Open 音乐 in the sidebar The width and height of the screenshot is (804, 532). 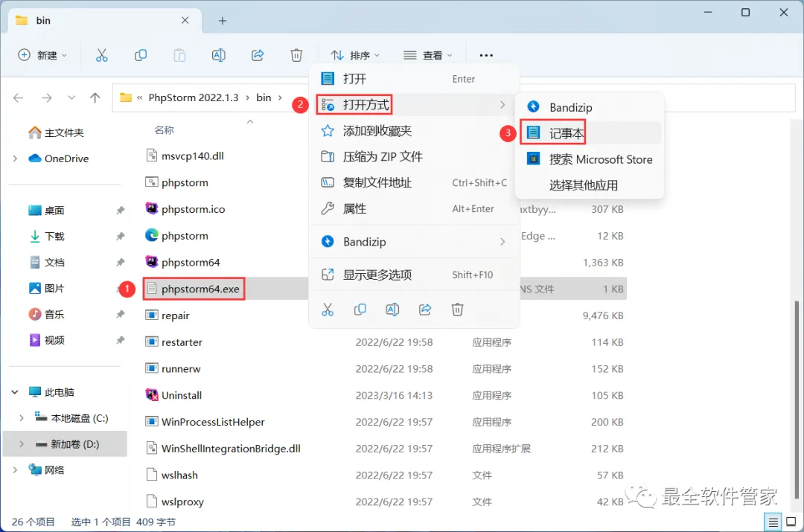(46, 314)
